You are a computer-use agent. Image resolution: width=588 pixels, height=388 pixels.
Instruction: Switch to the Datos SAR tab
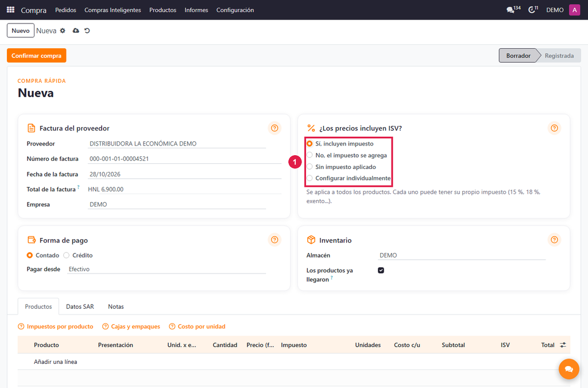pos(80,306)
